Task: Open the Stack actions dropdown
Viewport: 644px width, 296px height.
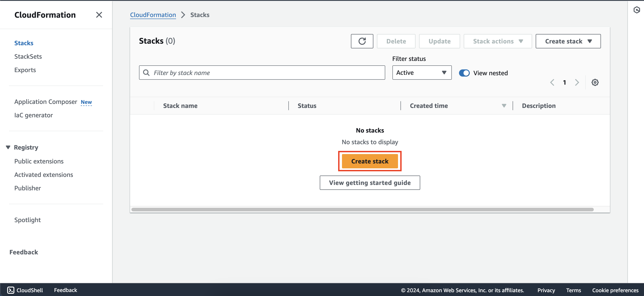Action: 498,41
